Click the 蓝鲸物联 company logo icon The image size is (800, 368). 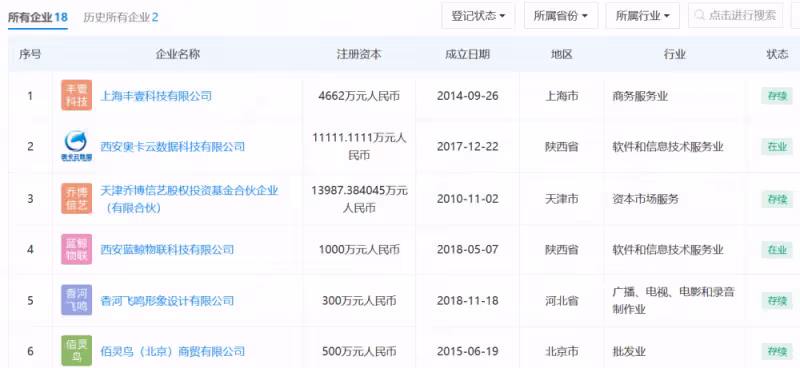[77, 249]
